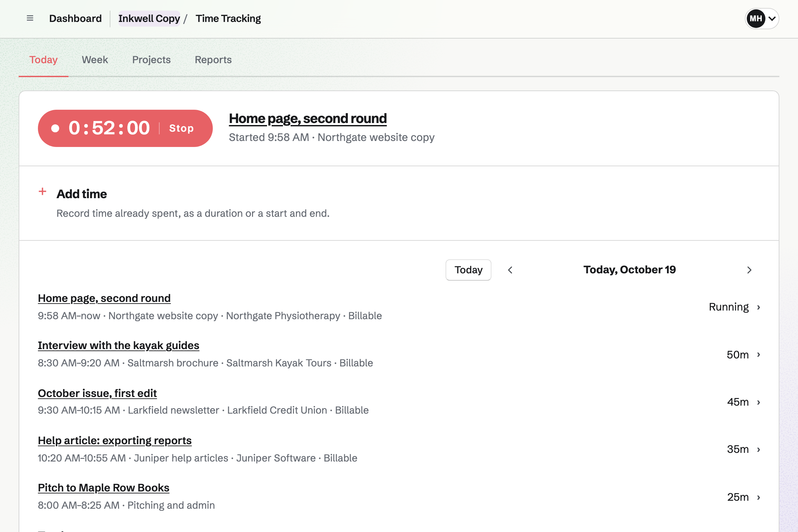Open the Running entry details chevron
798x532 pixels.
[759, 307]
